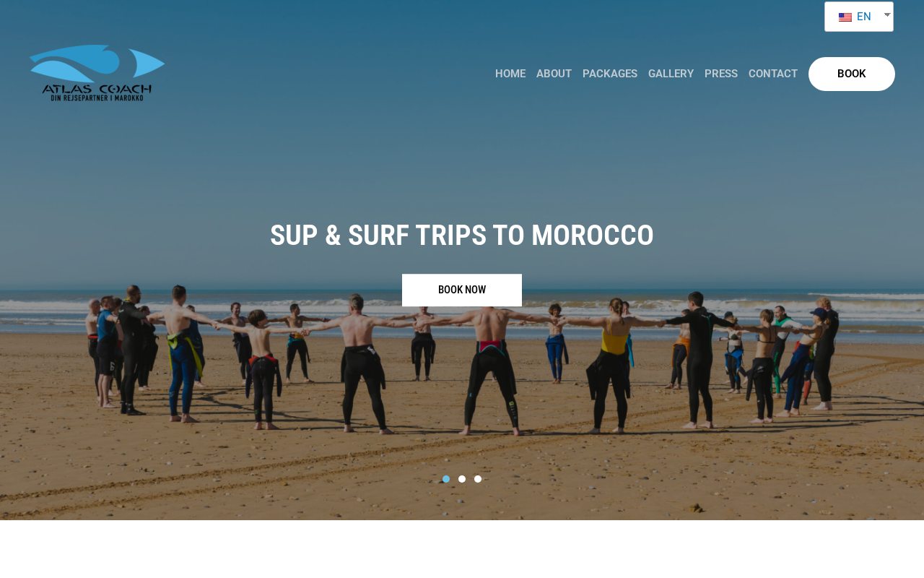Click the rounded BOOK button in header
This screenshot has height=578, width=924.
coord(852,74)
